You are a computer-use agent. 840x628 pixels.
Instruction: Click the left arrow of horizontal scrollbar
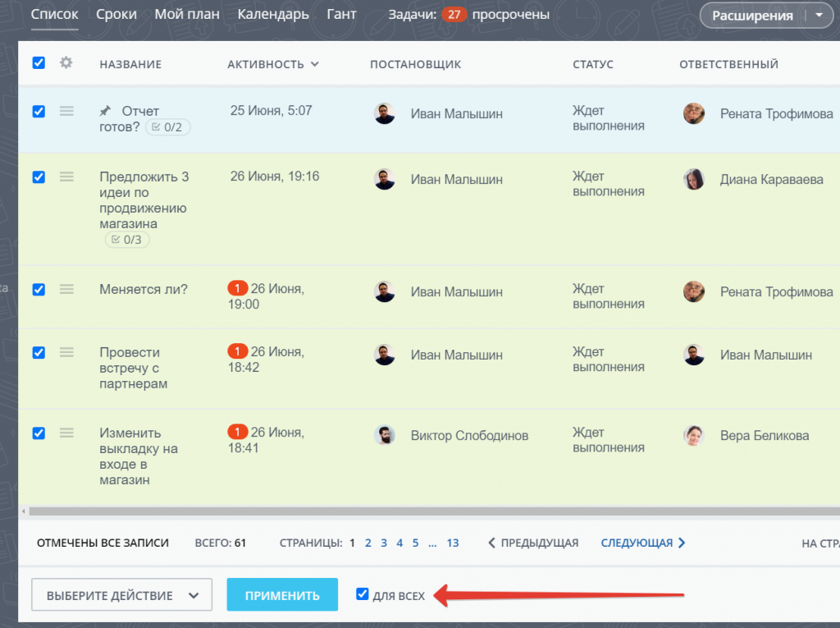click(24, 511)
